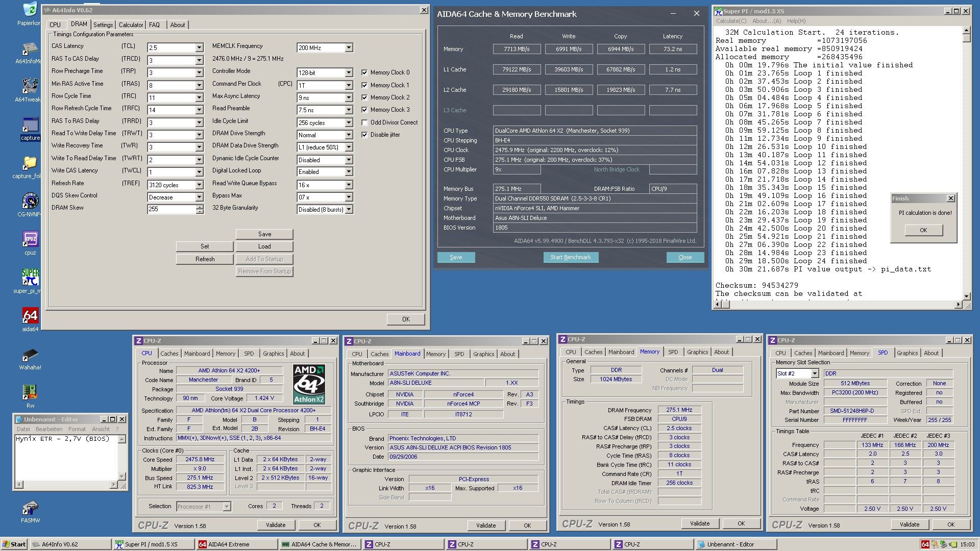
Task: Click the Super PI title bar icon
Action: click(x=718, y=11)
